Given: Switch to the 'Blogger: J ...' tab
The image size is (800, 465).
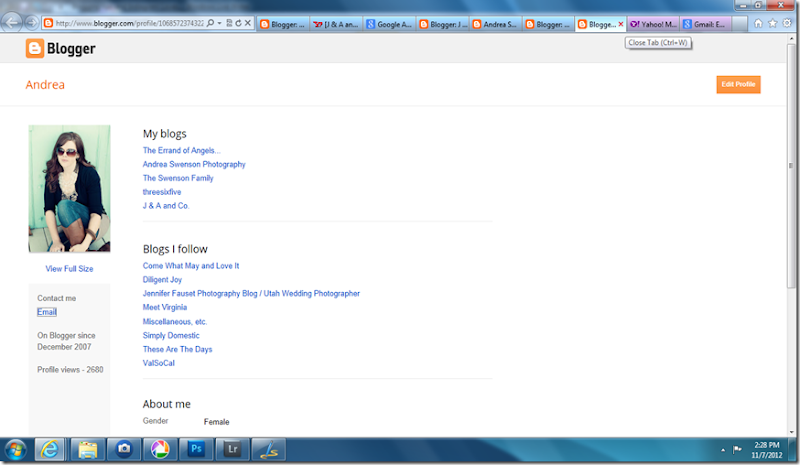Looking at the screenshot, I should pos(443,24).
